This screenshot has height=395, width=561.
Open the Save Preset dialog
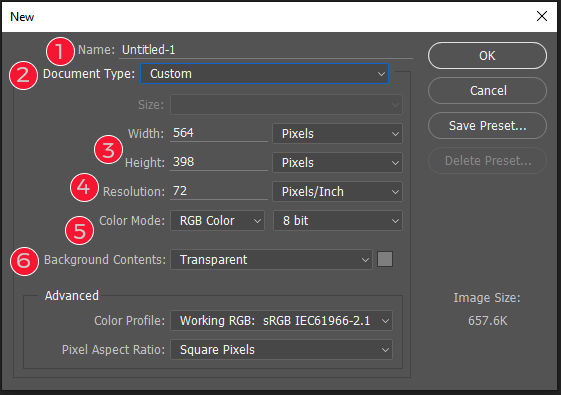[x=487, y=126]
